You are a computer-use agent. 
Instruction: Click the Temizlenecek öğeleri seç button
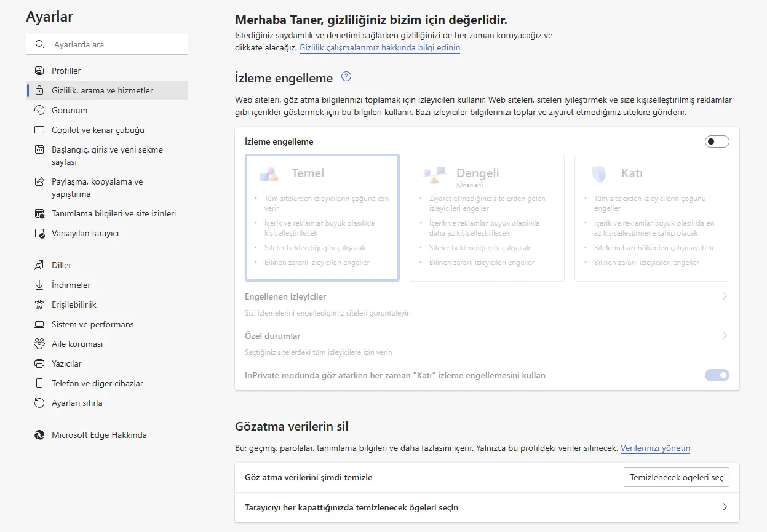pyautogui.click(x=676, y=478)
